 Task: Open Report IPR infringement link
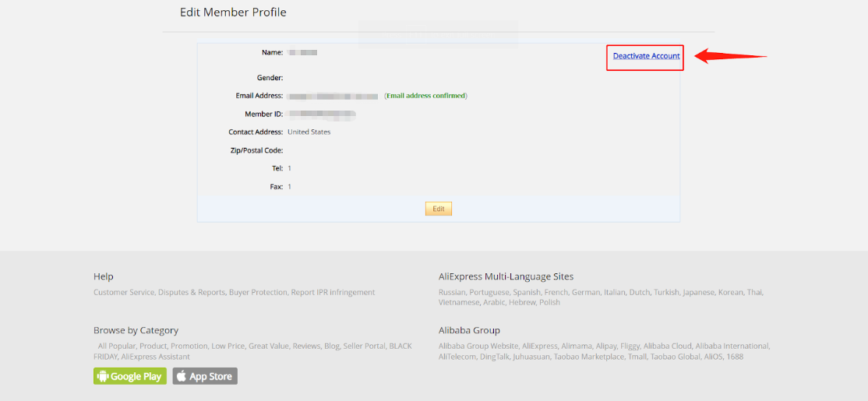pos(333,292)
